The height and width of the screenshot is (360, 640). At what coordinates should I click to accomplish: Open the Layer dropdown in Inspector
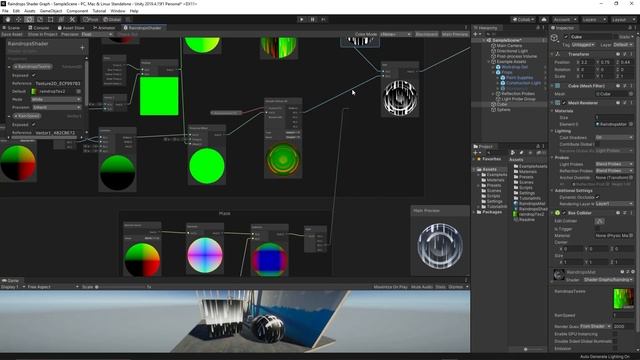pyautogui.click(x=623, y=45)
